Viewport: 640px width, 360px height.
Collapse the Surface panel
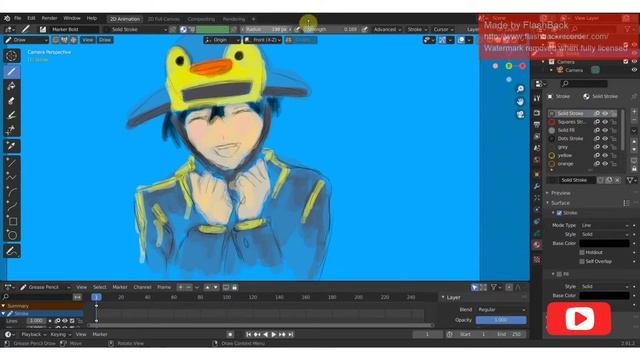560,203
